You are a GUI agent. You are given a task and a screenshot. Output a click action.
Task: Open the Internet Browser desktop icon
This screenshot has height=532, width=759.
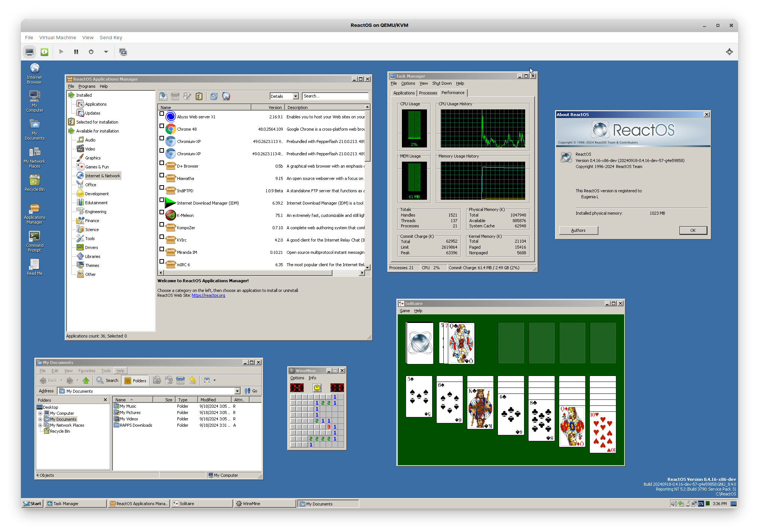(x=34, y=73)
